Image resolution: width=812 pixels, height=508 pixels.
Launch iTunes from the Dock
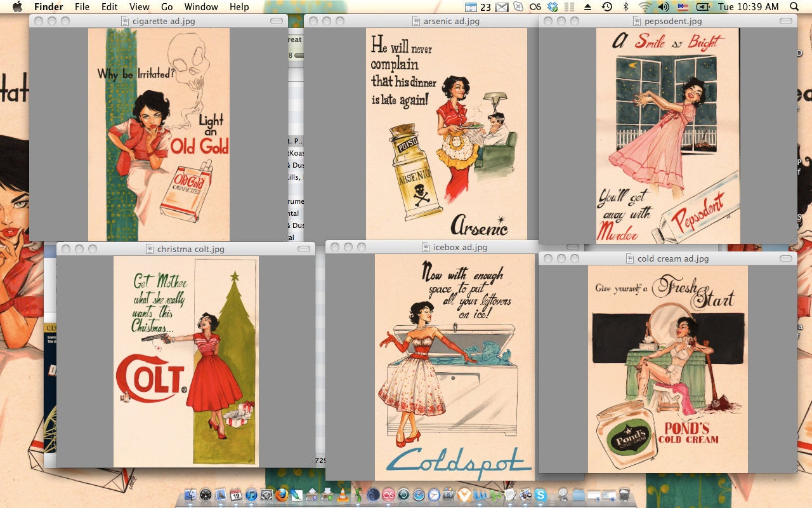click(x=251, y=495)
